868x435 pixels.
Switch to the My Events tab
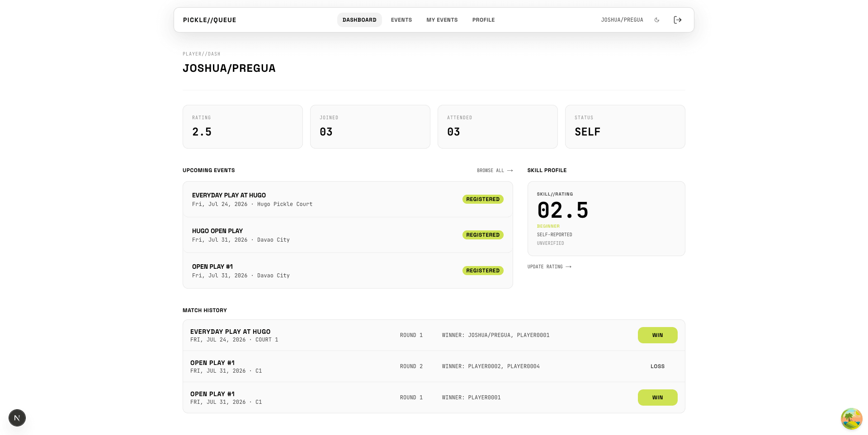[442, 20]
